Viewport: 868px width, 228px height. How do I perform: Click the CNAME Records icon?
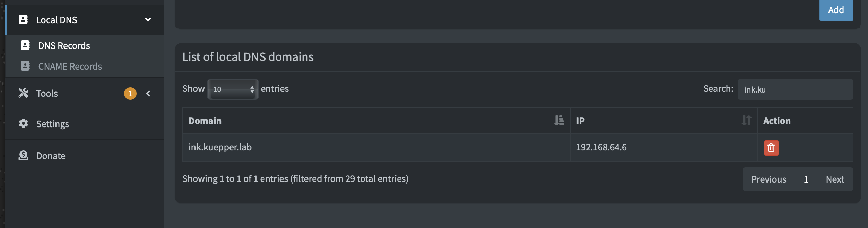25,66
